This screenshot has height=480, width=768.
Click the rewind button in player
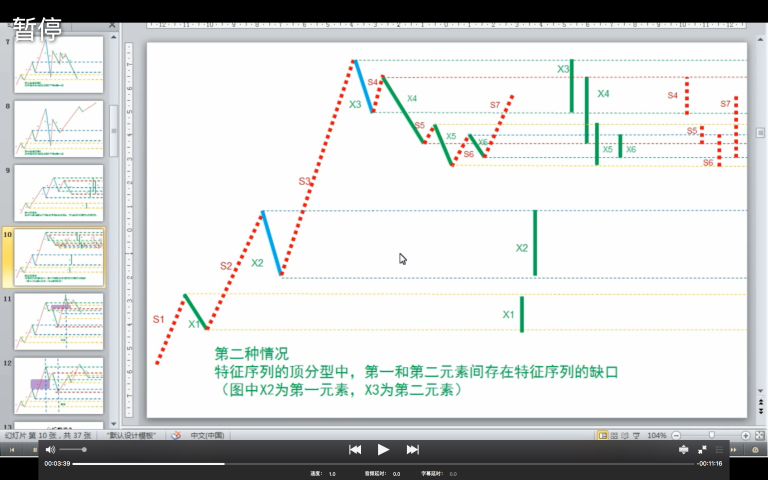(355, 450)
